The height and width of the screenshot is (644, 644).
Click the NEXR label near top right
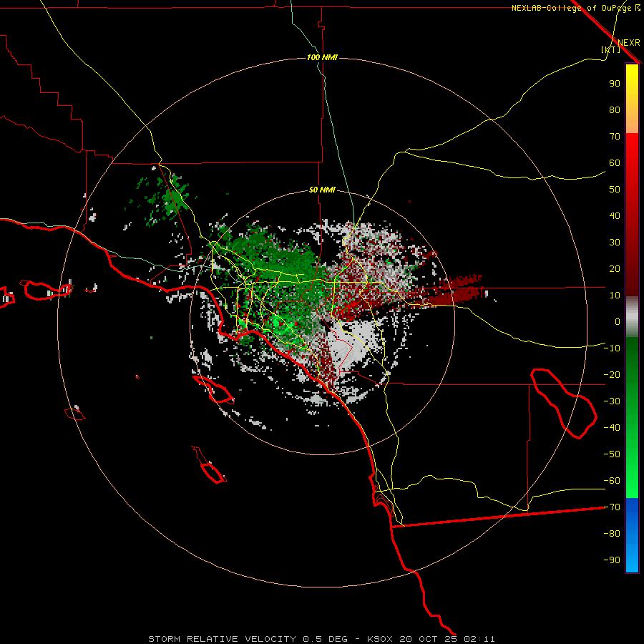pos(628,43)
